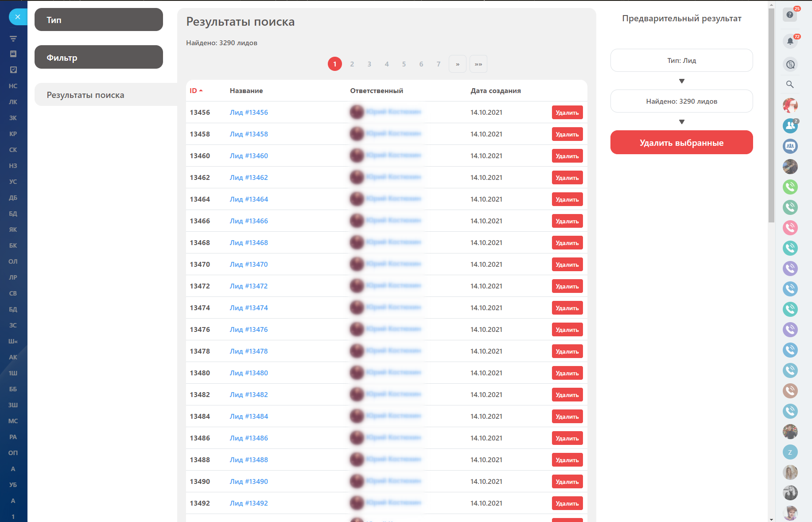Open the group chat bubble icon

pos(790,146)
